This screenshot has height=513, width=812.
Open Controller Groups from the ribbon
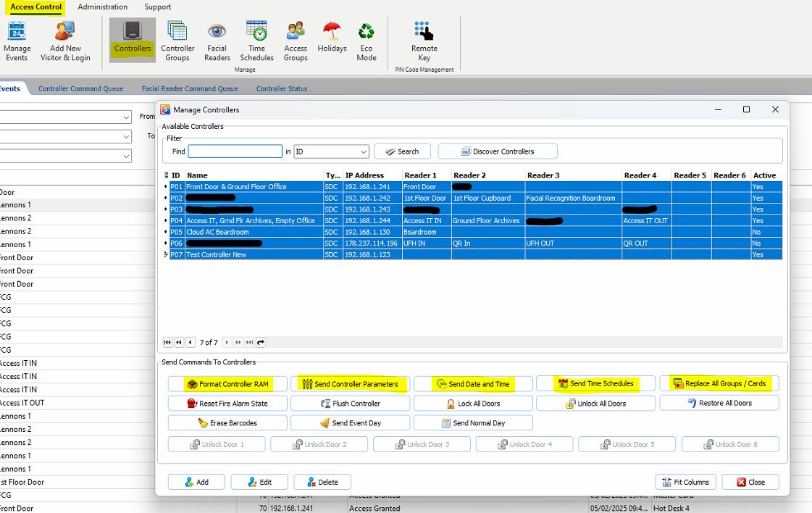177,41
